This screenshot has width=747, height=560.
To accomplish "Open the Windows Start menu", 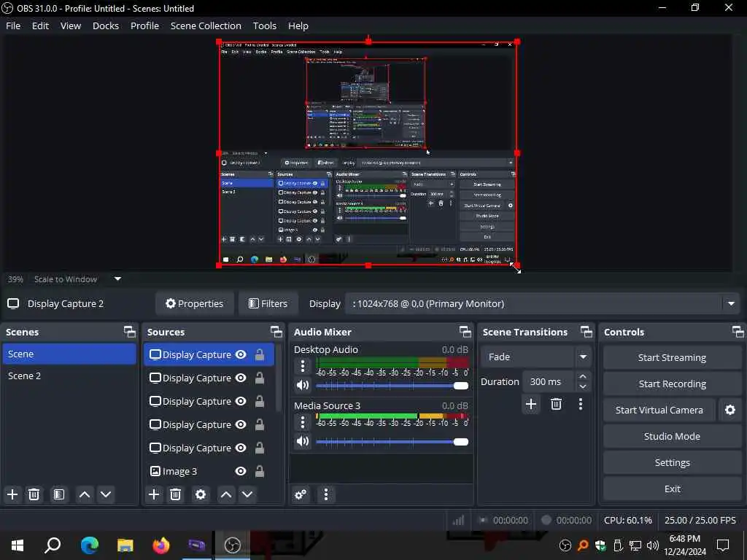I will [18, 545].
